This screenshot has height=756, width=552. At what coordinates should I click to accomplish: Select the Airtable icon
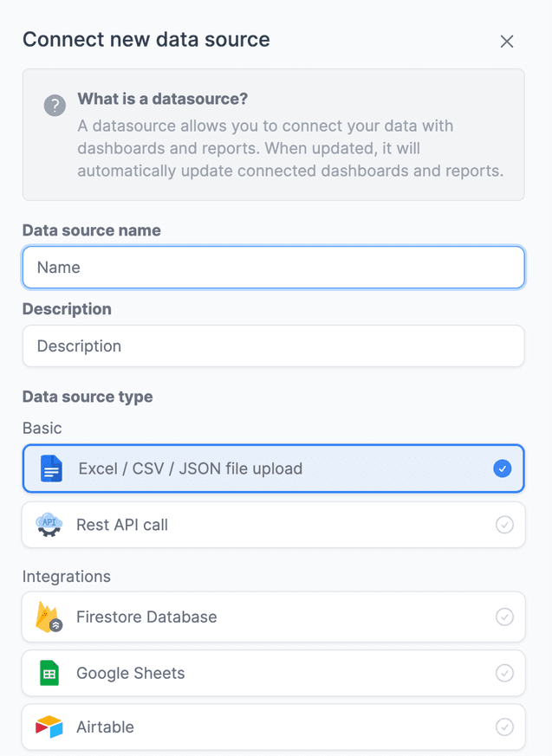49,727
